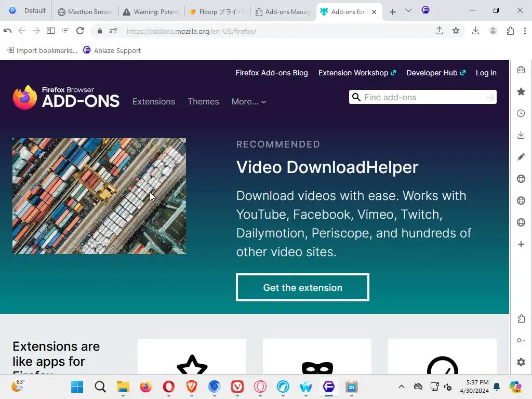The image size is (532, 399).
Task: Click the first globe icon in right sidebar
Action: (521, 179)
